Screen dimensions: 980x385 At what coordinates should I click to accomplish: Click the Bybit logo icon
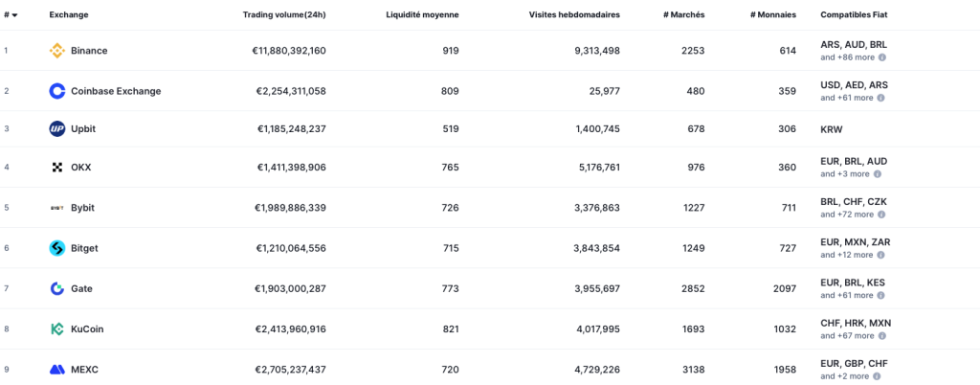click(56, 208)
